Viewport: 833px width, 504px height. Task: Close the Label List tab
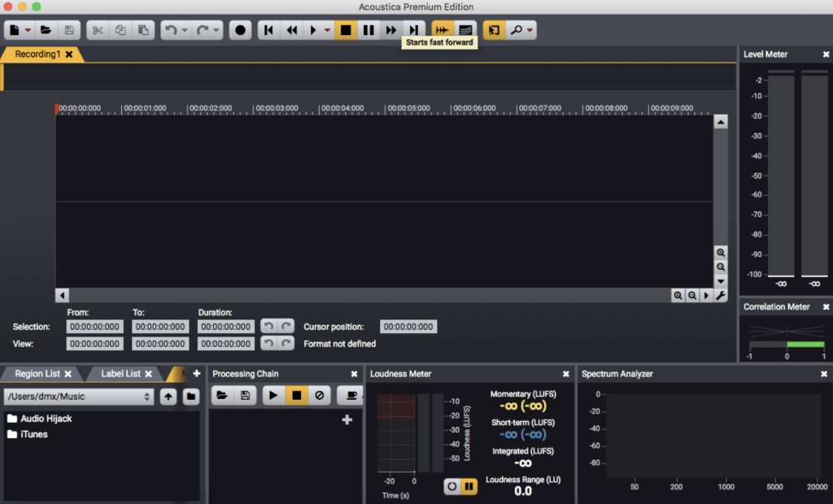[x=149, y=374]
